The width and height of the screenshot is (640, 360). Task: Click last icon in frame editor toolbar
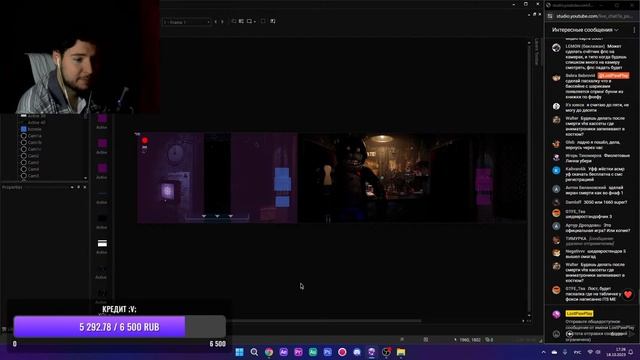point(273,21)
